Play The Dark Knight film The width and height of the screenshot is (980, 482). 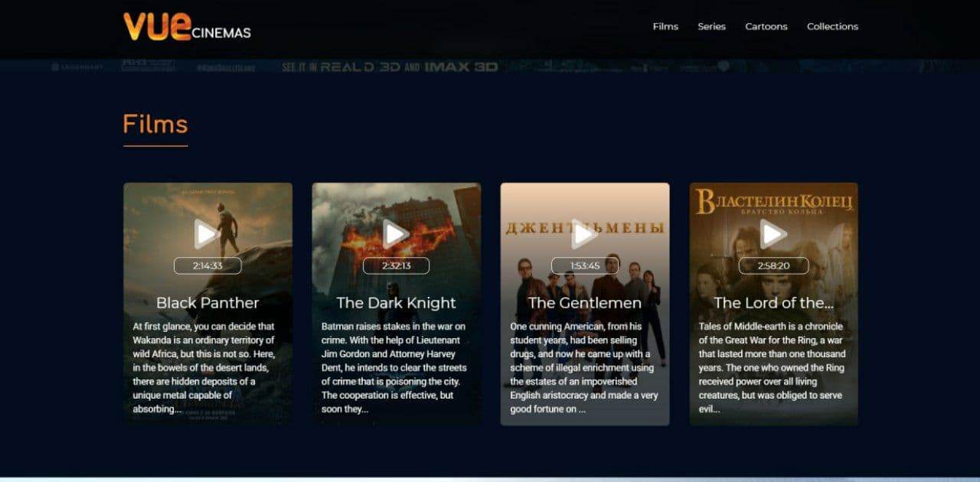[x=395, y=234]
